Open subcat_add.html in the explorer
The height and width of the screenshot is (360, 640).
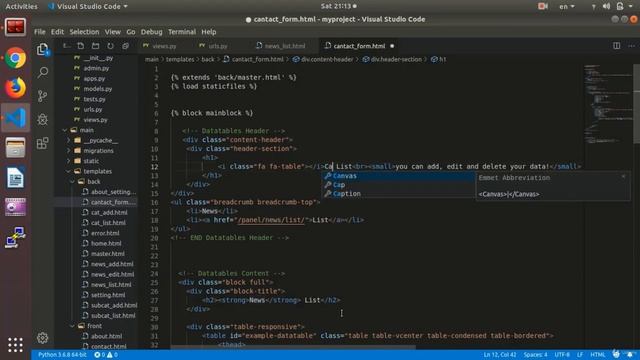pyautogui.click(x=114, y=305)
